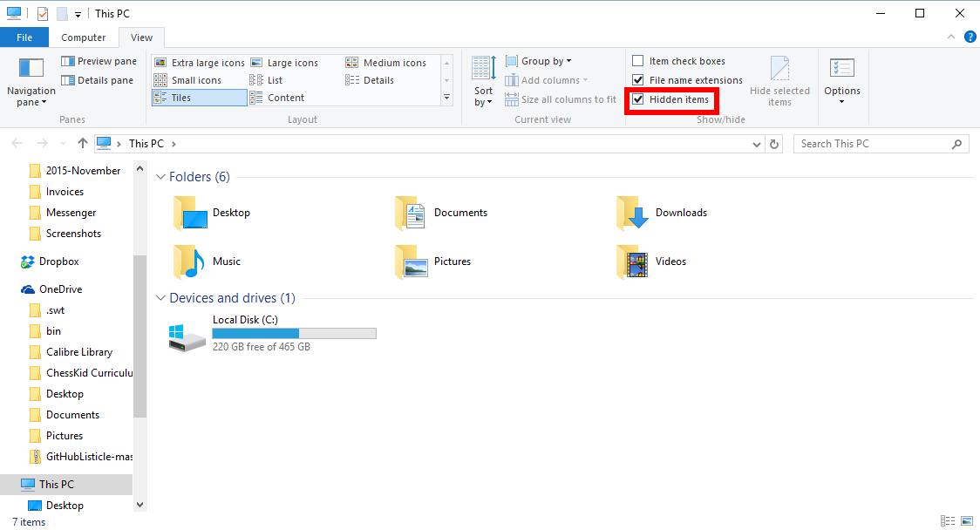Click the Sort by icon
Viewport: 980px width, 530px height.
coord(483,78)
